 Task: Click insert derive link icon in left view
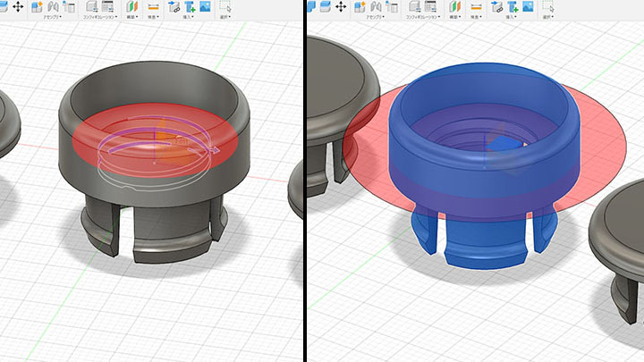coord(174,6)
